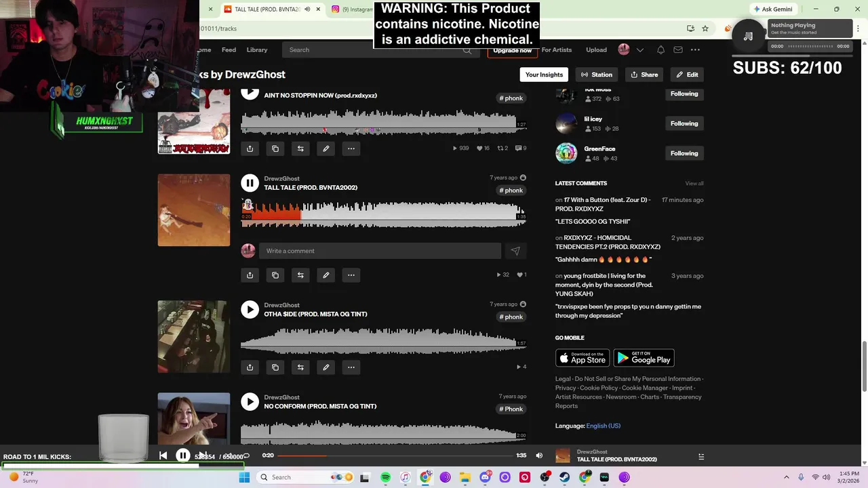Click the Edit profile button
Viewport: 868px width, 488px height.
point(687,75)
